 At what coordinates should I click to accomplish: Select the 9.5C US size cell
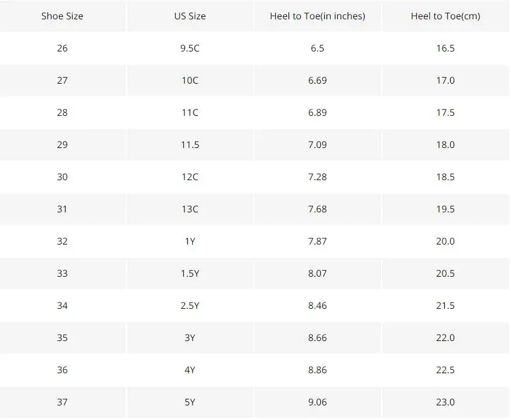pyautogui.click(x=190, y=48)
